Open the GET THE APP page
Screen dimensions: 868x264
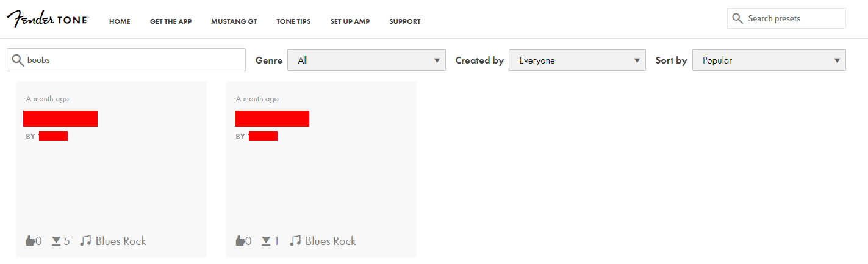[171, 21]
